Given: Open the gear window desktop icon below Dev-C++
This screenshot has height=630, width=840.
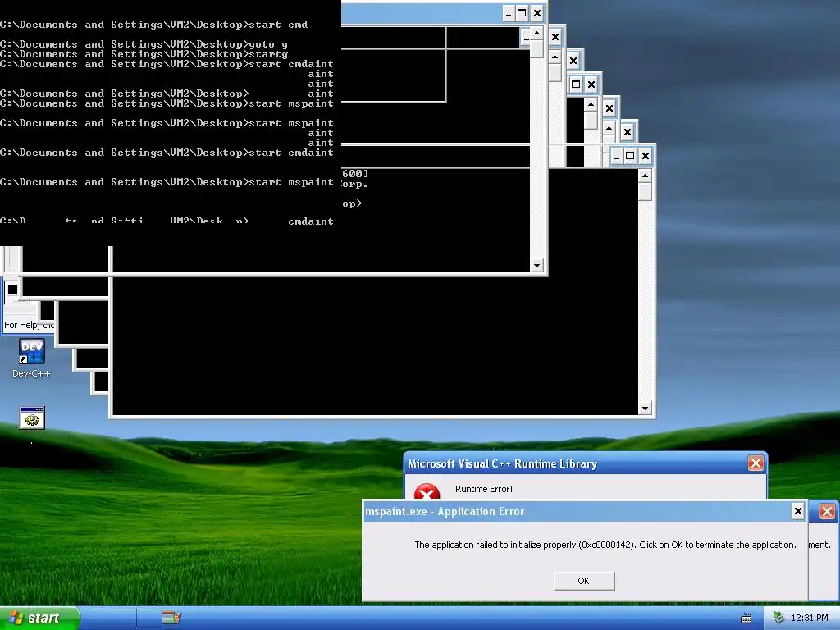Looking at the screenshot, I should pyautogui.click(x=32, y=418).
